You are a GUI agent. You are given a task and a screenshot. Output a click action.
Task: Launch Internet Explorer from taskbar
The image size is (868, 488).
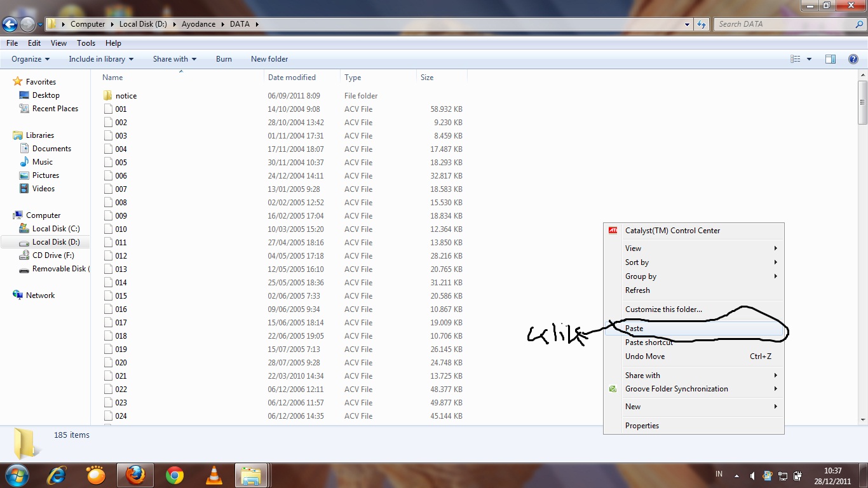pos(57,475)
